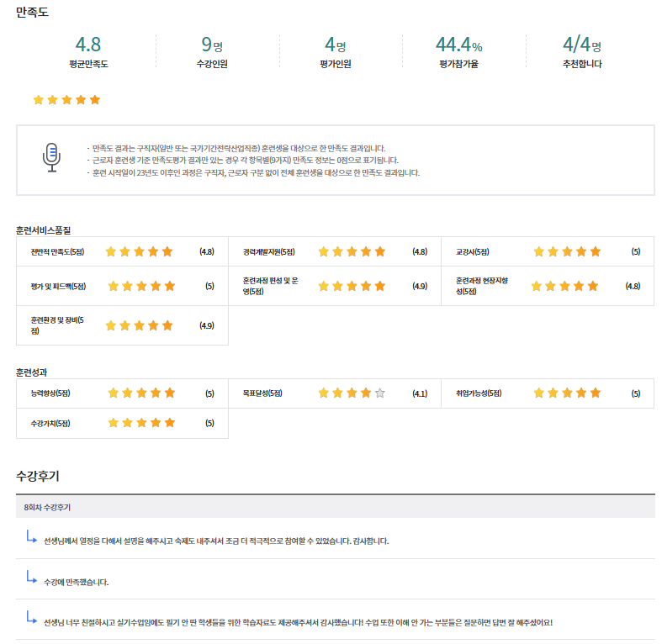Click the stars for 능력향상(5점)

coord(141,393)
